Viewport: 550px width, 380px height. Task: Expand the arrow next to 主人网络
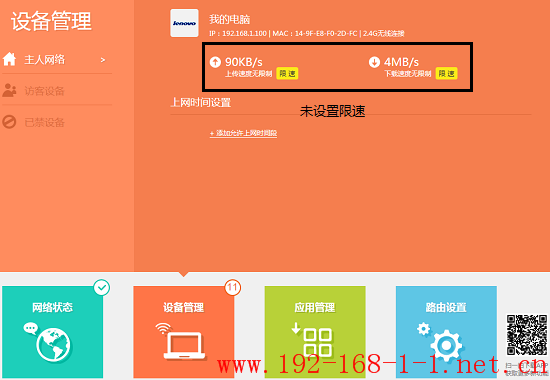(103, 60)
